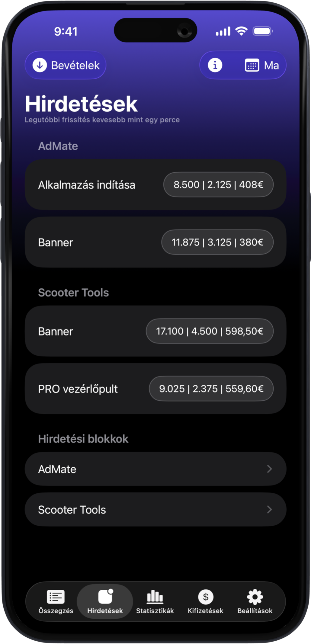311x644 pixels.
Task: Switch to the Statisztikák tab label
Action: click(155, 611)
